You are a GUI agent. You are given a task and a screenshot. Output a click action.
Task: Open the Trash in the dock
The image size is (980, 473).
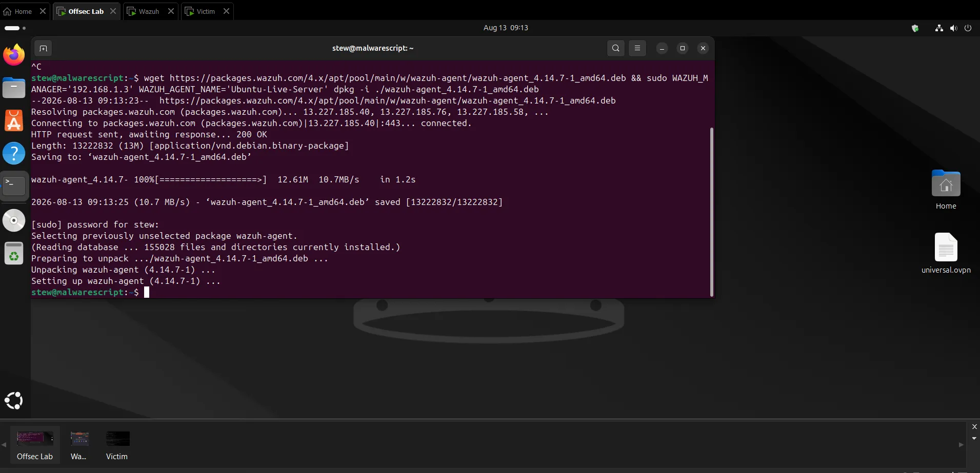pyautogui.click(x=14, y=253)
